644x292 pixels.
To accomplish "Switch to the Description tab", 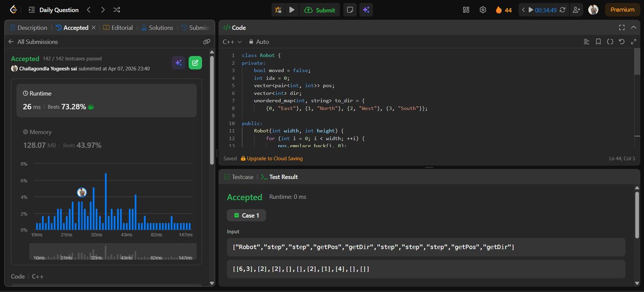I will (x=28, y=27).
